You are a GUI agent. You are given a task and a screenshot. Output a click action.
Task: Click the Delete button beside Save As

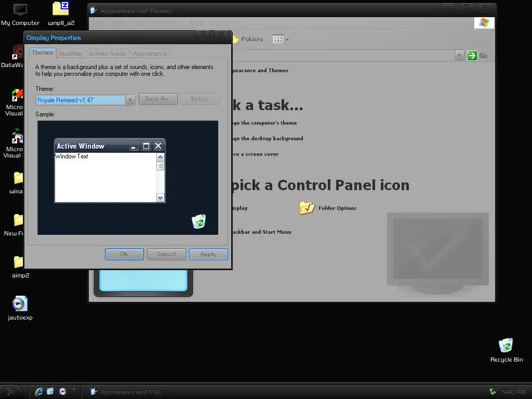[x=200, y=99]
